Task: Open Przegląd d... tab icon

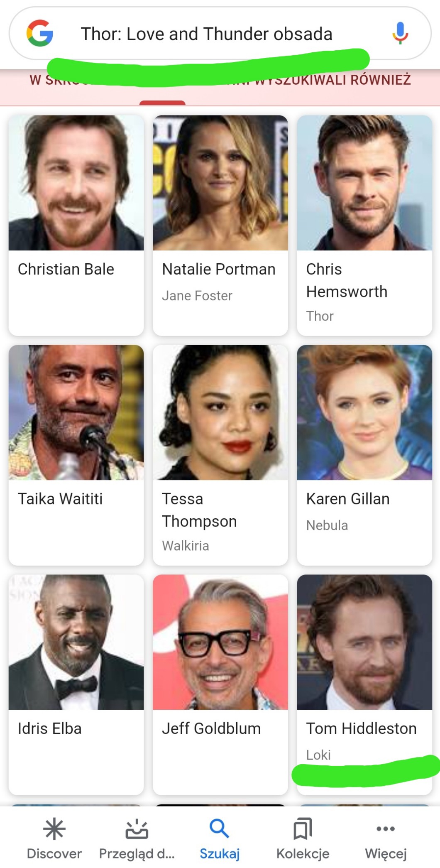Action: click(137, 829)
